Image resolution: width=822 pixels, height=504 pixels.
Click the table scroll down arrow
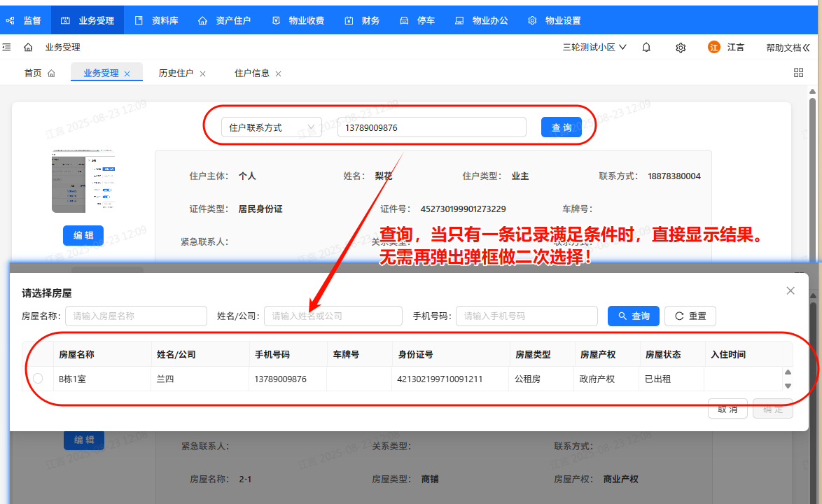(x=788, y=386)
